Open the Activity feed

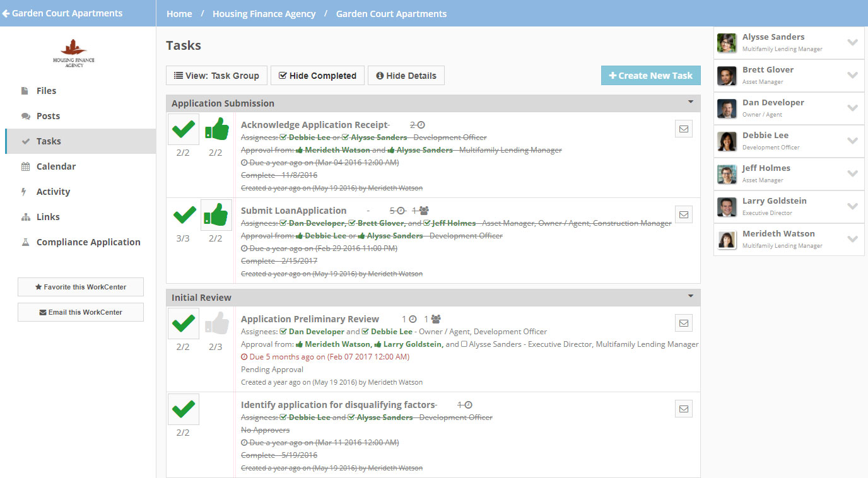(x=52, y=191)
